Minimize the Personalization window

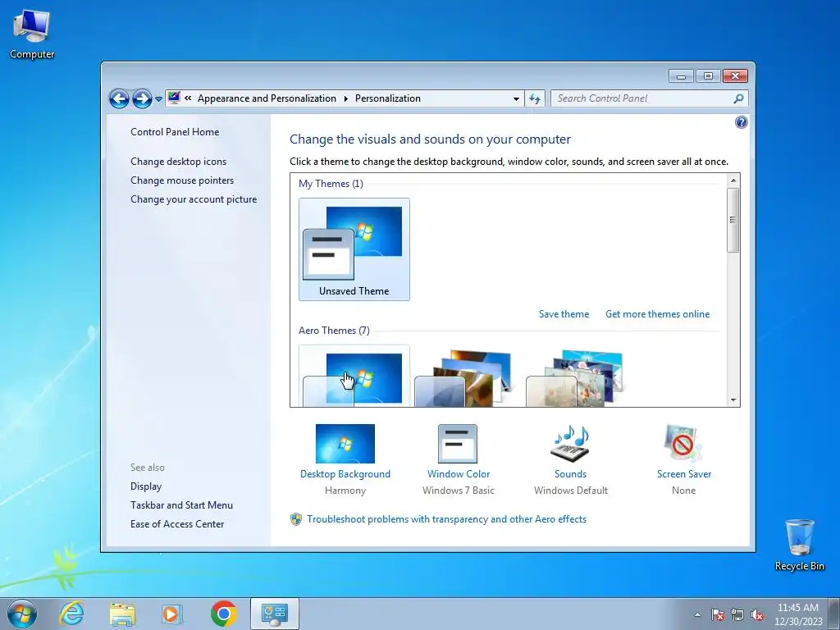pos(681,76)
